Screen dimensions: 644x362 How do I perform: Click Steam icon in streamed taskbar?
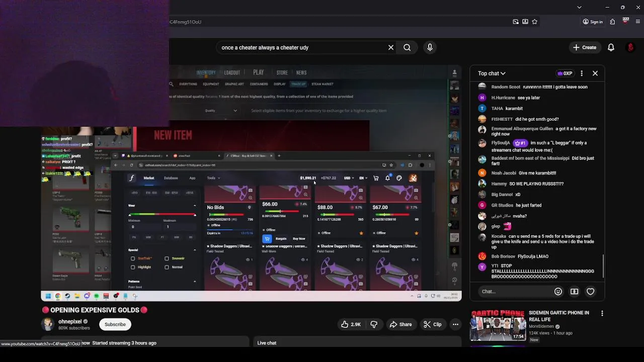click(x=67, y=296)
